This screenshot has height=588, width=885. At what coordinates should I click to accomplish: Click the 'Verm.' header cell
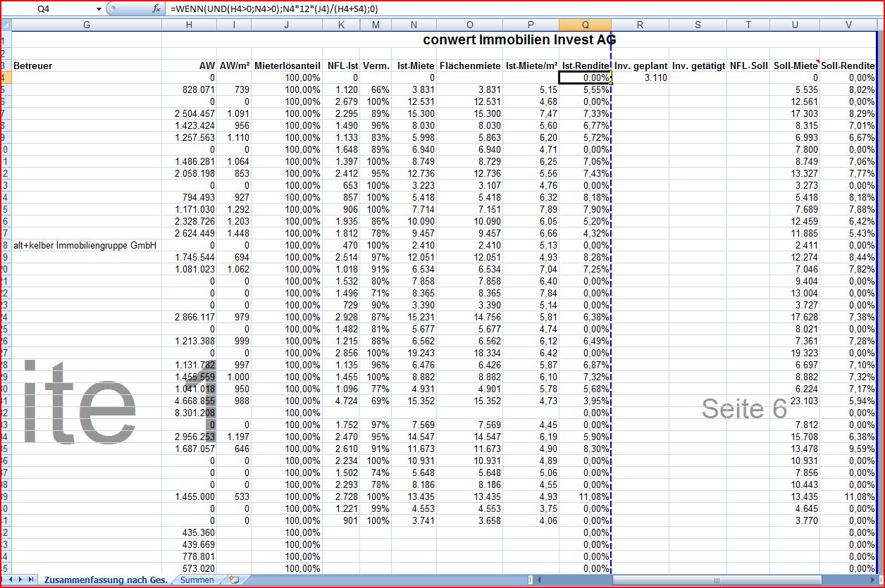[x=375, y=65]
